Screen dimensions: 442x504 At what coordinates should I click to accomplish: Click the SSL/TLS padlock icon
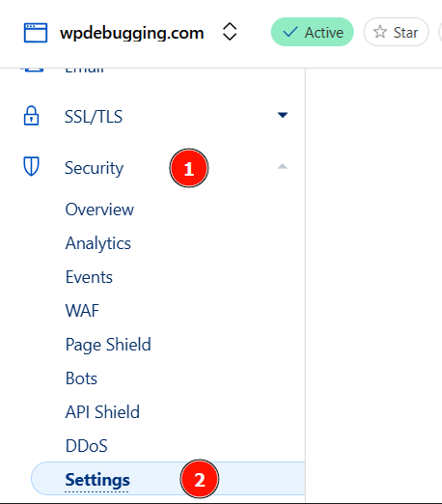(x=31, y=116)
